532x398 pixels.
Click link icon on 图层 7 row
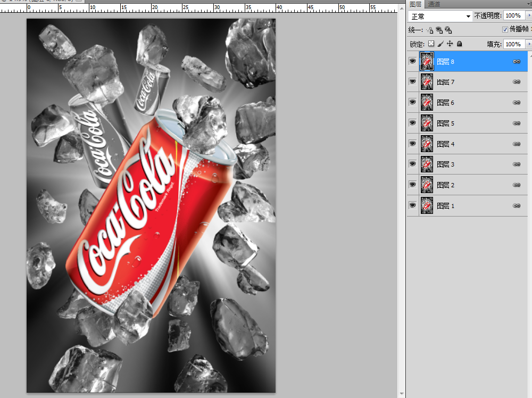point(517,82)
